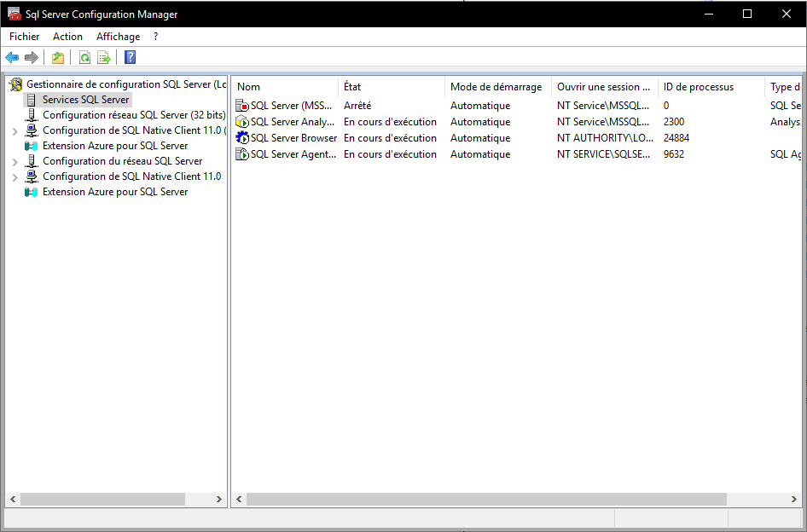The height and width of the screenshot is (532, 807).
Task: Click the SQL Server Analy... service icon
Action: tap(242, 122)
